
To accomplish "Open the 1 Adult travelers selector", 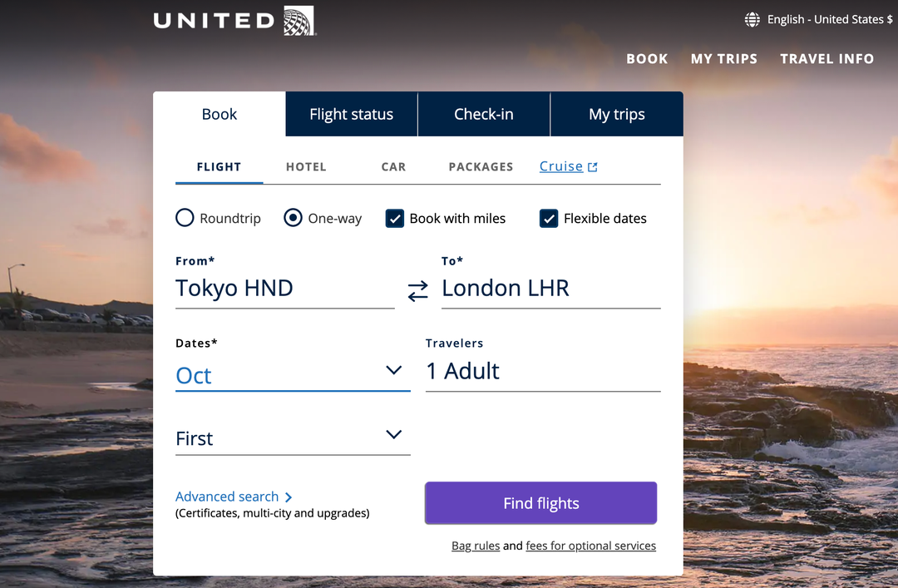I will 499,371.
